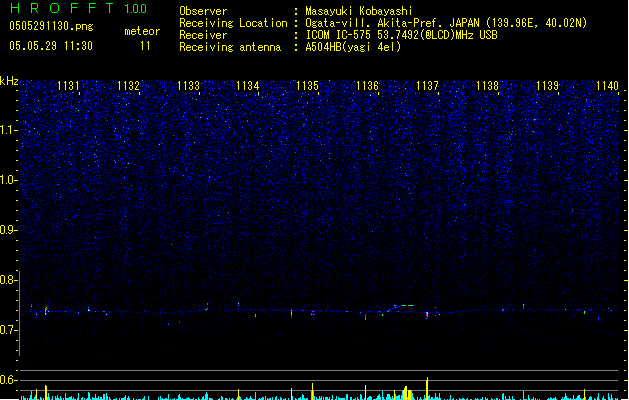Click time marker 1138 on the axis
This screenshot has height=400, width=629.
(487, 85)
